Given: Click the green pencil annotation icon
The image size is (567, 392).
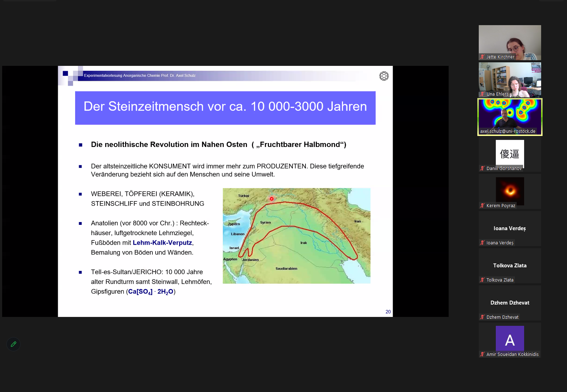Looking at the screenshot, I should coord(13,344).
